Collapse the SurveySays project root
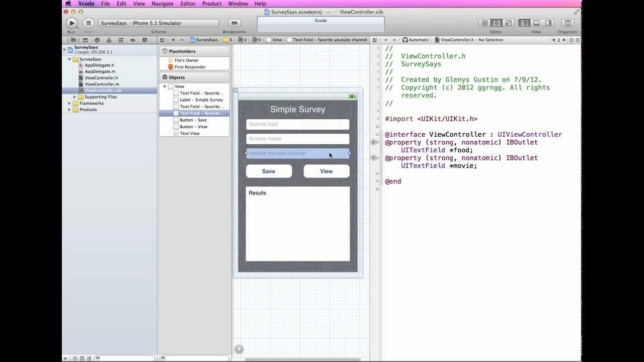The height and width of the screenshot is (362, 644). (65, 49)
